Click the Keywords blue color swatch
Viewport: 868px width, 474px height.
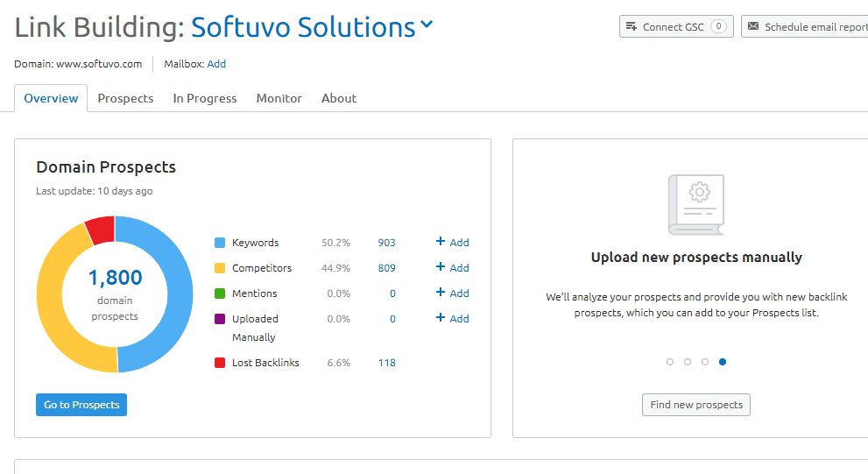220,243
